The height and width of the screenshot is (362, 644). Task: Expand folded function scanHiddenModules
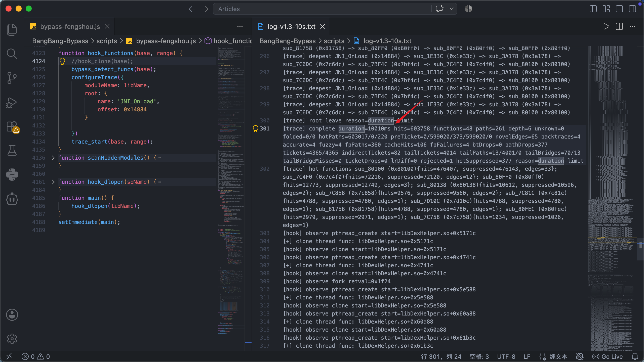click(53, 158)
